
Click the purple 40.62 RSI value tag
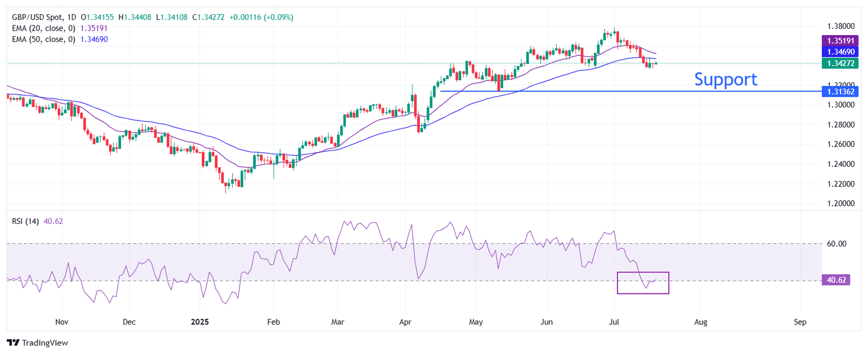(837, 280)
